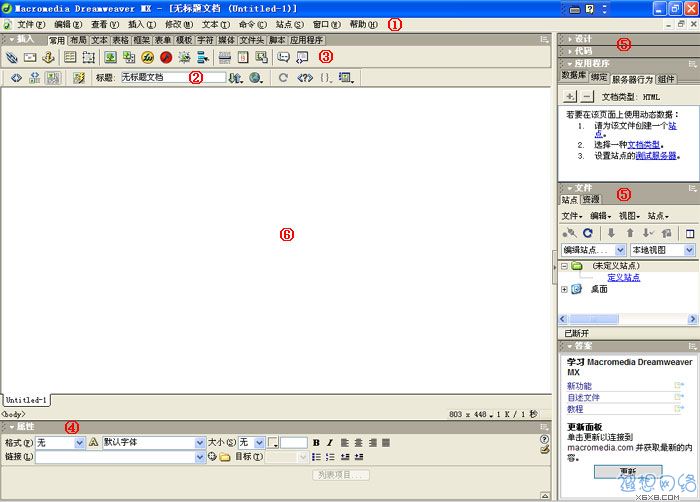Click the minus button in server behaviors
Viewport: 700px width, 502px height.
588,96
